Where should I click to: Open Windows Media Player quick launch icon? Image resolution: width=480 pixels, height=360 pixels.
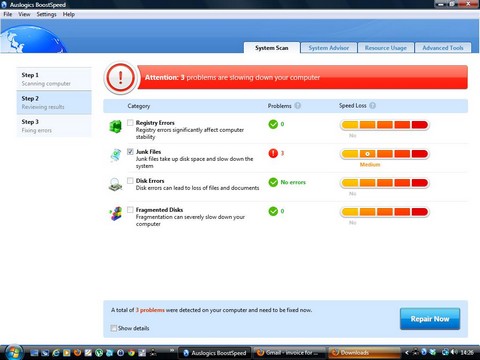[67, 353]
